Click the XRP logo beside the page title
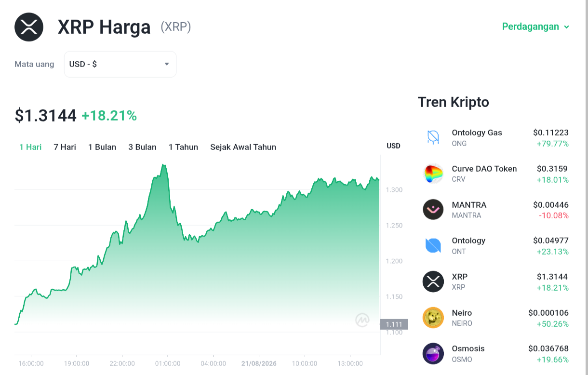 (29, 27)
